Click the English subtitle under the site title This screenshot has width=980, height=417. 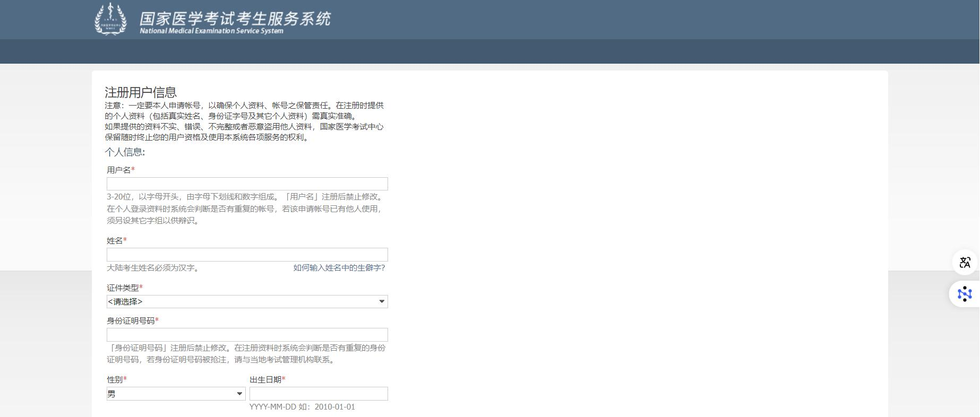click(211, 31)
